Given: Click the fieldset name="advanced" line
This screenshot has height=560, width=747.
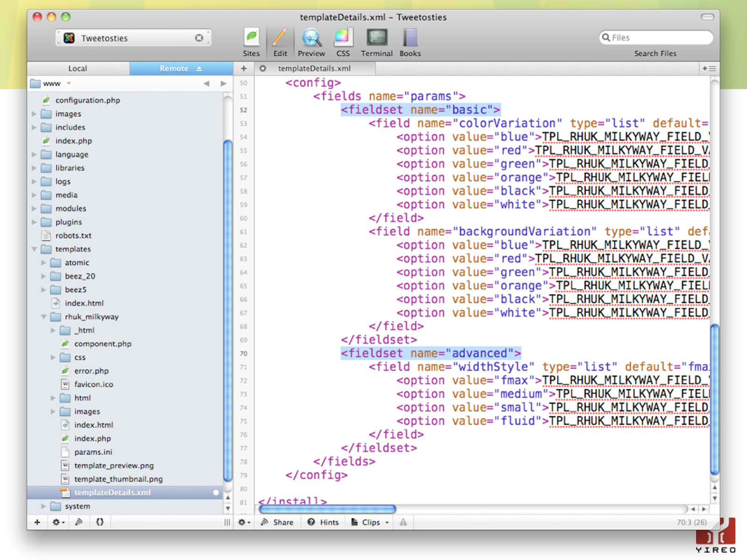Looking at the screenshot, I should coord(430,353).
